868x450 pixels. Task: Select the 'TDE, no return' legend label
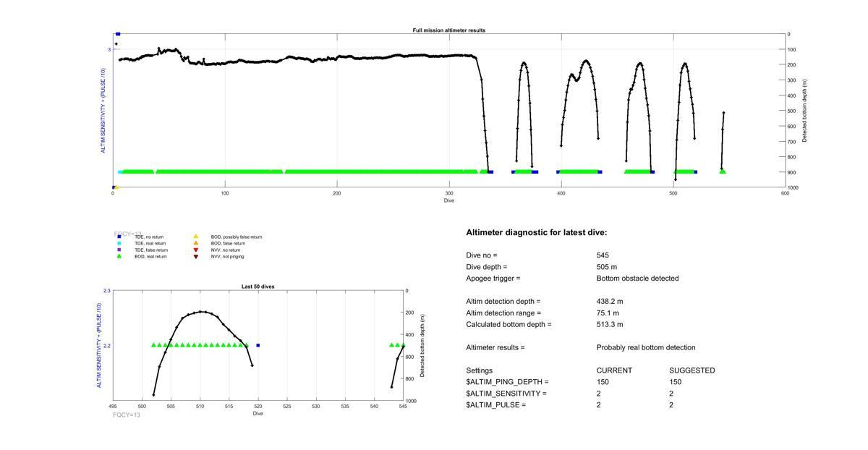[149, 237]
